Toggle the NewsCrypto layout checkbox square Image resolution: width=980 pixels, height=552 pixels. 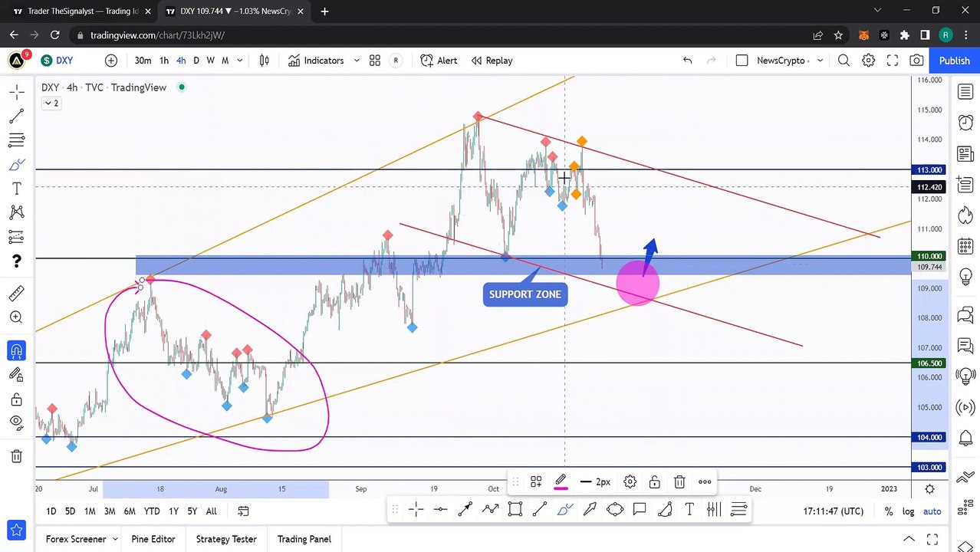pos(742,61)
